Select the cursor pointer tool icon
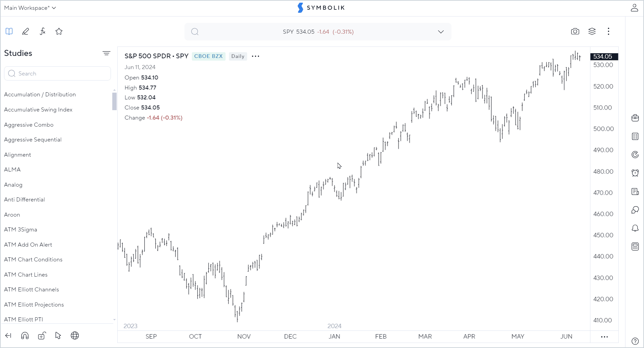644x348 pixels. tap(58, 336)
